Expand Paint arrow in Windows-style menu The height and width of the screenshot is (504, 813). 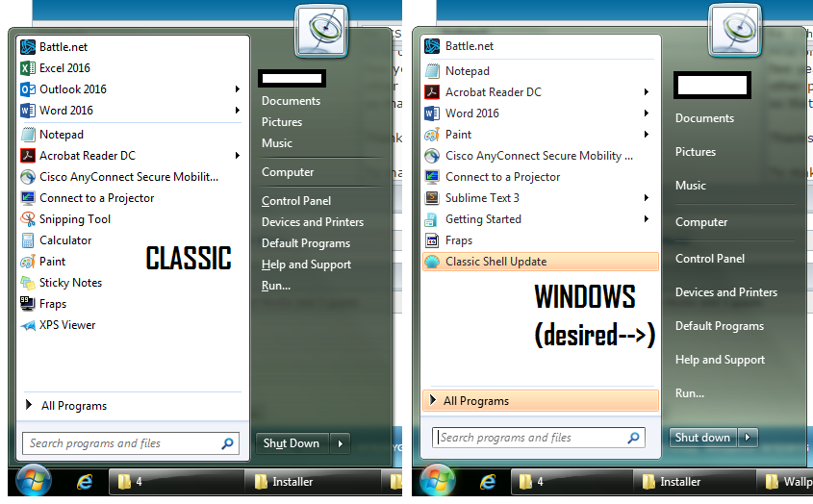[x=646, y=135]
